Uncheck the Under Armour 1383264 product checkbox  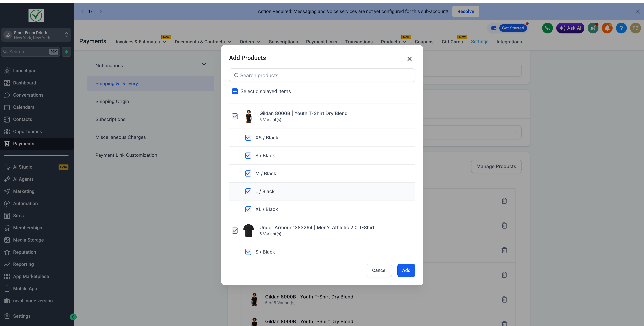tap(234, 230)
